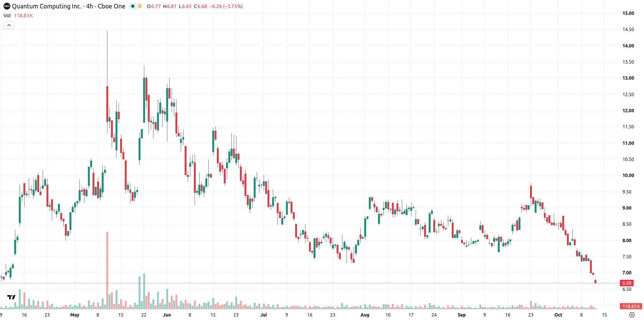Click the TradingView logo badge
Screen dimensions: 644x320
pos(12,297)
